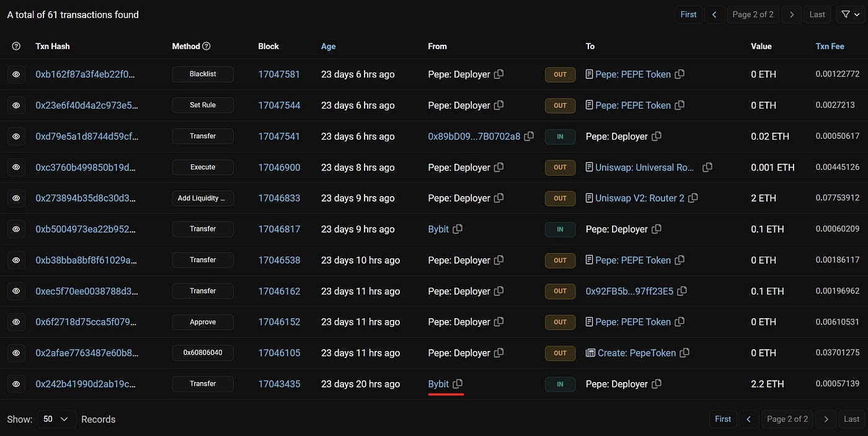Toggle the eye preview on the Add Liquidity row
This screenshot has height=436, width=868.
pos(16,198)
